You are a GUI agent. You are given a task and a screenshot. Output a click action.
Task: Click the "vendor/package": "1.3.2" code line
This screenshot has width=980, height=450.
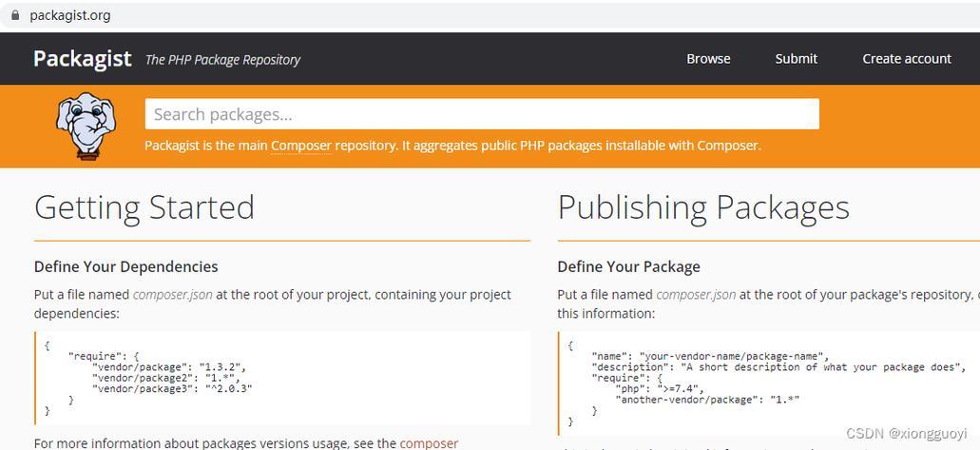click(169, 367)
